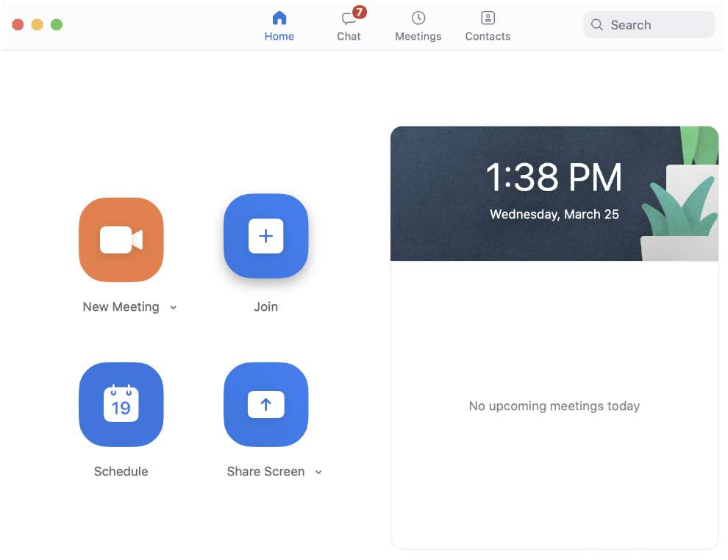Click the magnifying glass in the Search box
This screenshot has width=728, height=560.
pyautogui.click(x=597, y=24)
